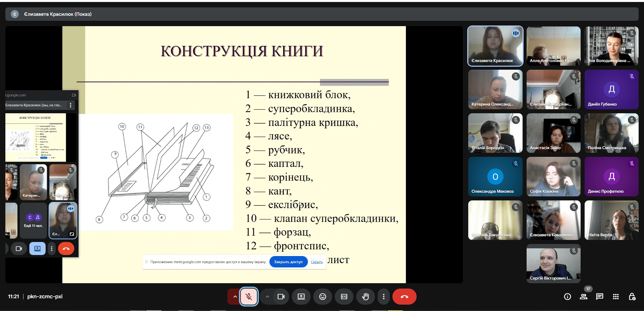Click Даніїл Губенко participant tile

pos(611,89)
